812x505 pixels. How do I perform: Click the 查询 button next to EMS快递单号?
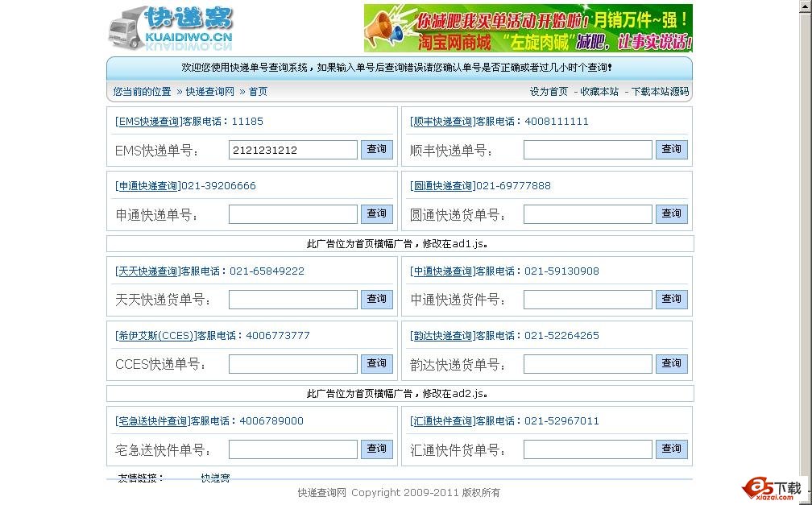coord(376,149)
